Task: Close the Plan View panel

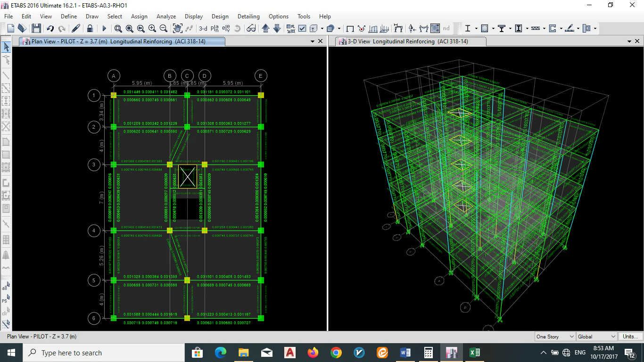Action: pos(321,41)
